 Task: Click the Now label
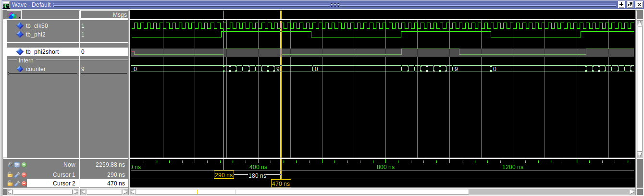click(x=69, y=165)
